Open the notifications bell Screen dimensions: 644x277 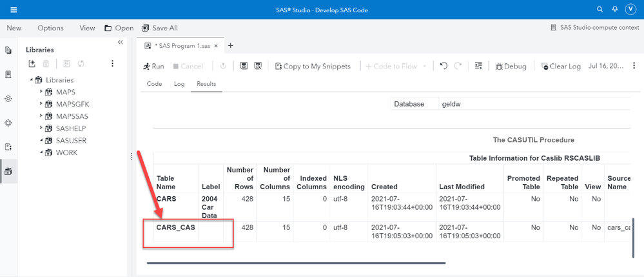pyautogui.click(x=614, y=10)
